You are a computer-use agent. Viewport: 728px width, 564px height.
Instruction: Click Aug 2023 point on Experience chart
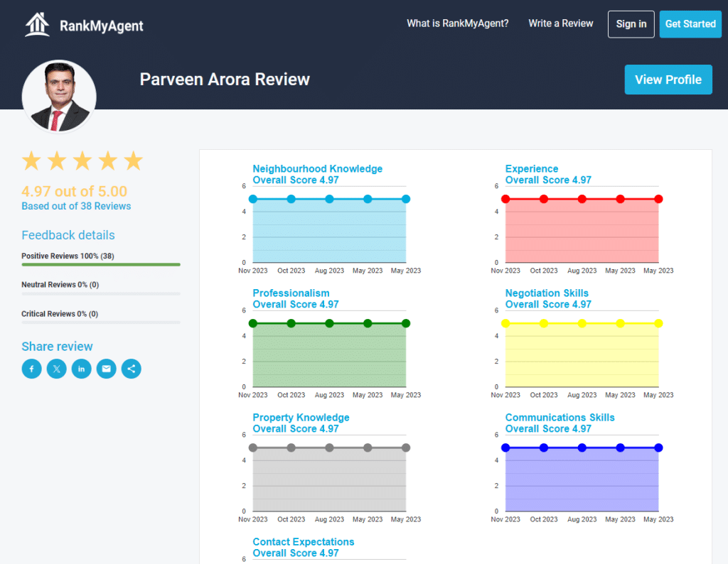[582, 199]
